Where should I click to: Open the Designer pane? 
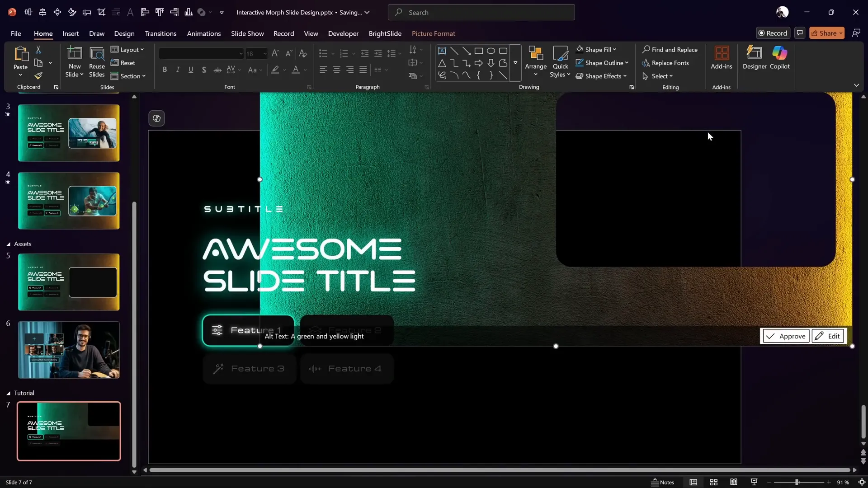point(755,58)
